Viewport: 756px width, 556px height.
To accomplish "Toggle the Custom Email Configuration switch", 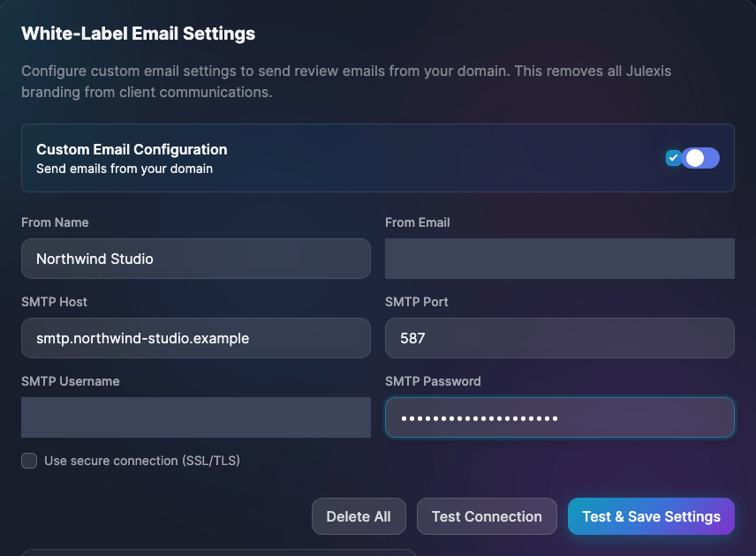I will [x=700, y=158].
